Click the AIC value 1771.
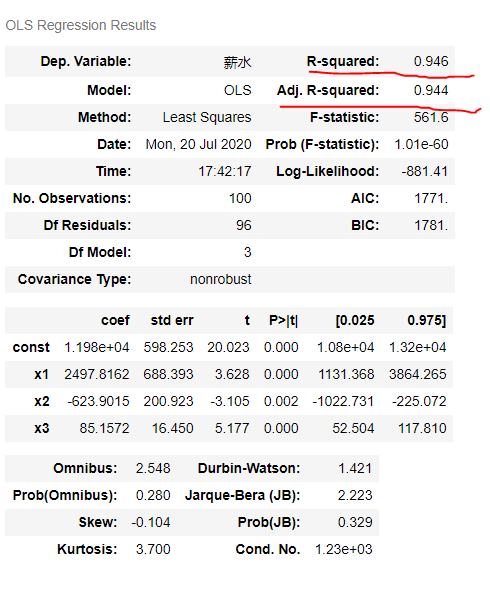The height and width of the screenshot is (591, 490). tap(431, 198)
